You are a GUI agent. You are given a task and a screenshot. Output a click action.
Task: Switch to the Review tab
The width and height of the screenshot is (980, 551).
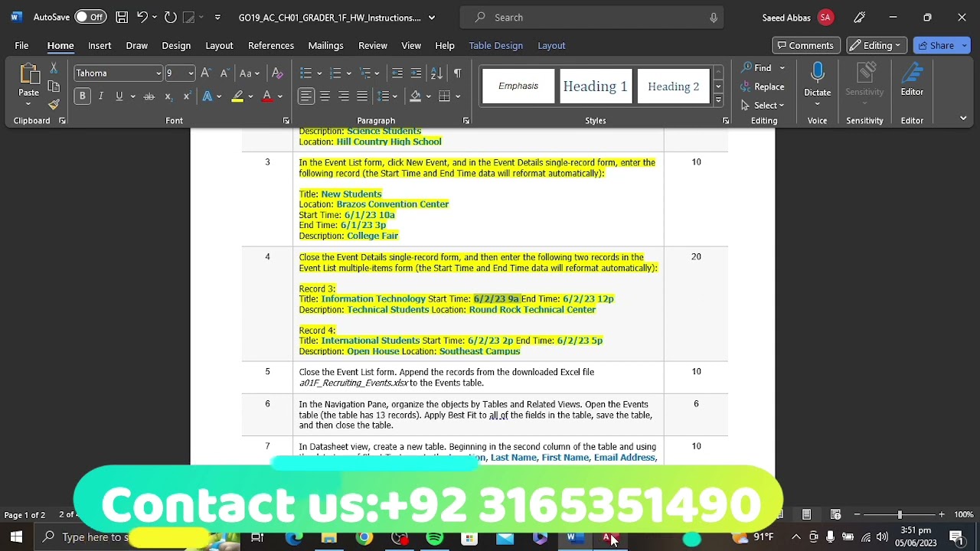[x=373, y=46]
